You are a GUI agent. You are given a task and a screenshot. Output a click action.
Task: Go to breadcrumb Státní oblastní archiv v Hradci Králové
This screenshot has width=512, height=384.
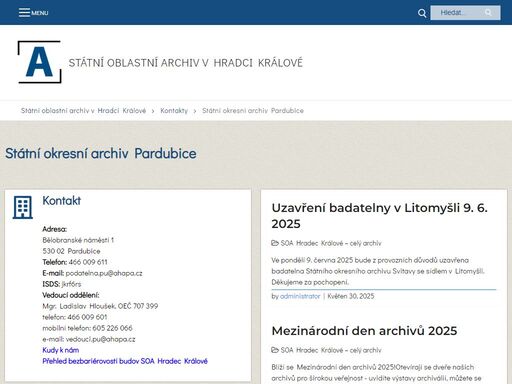pyautogui.click(x=83, y=111)
